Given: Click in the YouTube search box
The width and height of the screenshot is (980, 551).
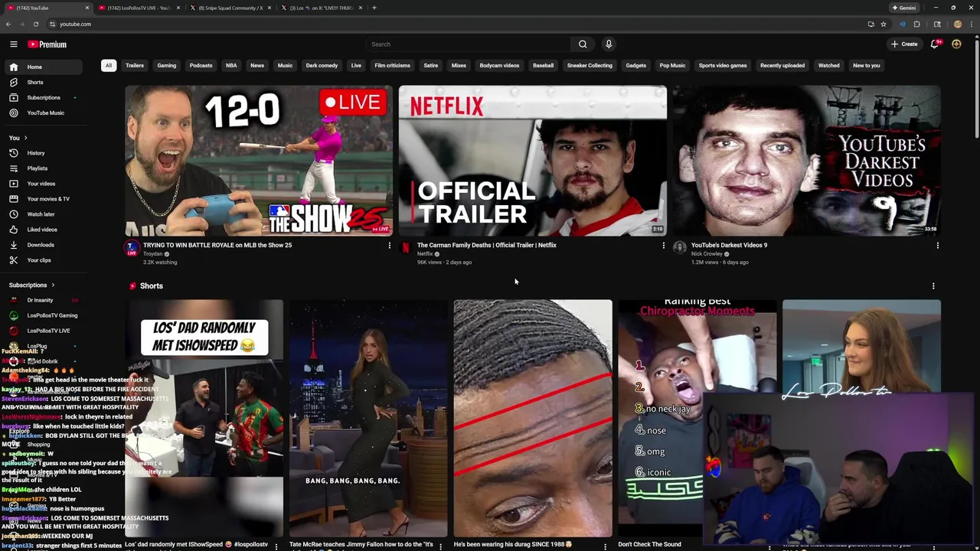Looking at the screenshot, I should 467,44.
